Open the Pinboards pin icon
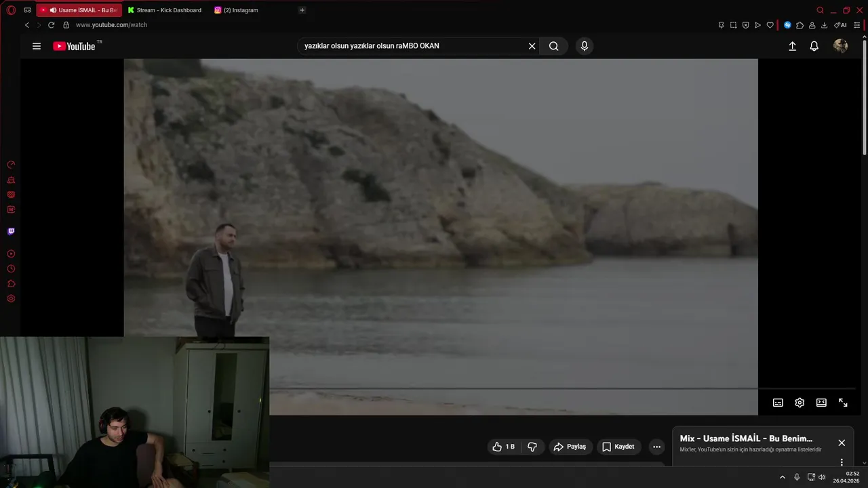The width and height of the screenshot is (868, 488). pyautogui.click(x=721, y=25)
